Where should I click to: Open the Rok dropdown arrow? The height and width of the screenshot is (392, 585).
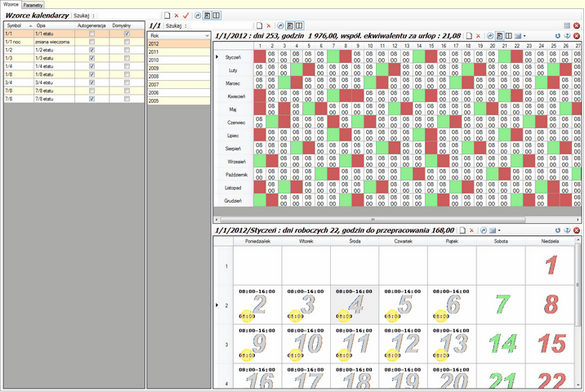(x=207, y=36)
